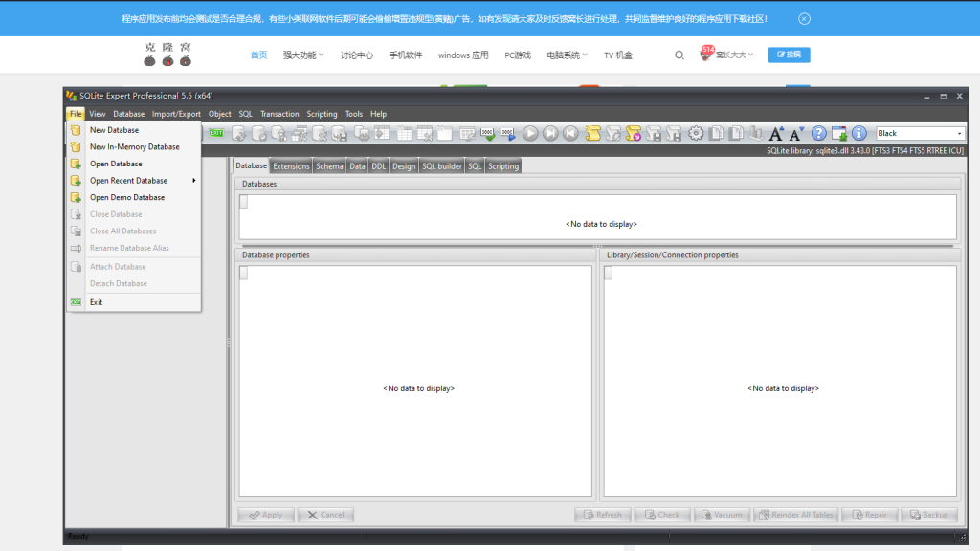Click the Cancel button
980x551 pixels.
(x=325, y=515)
